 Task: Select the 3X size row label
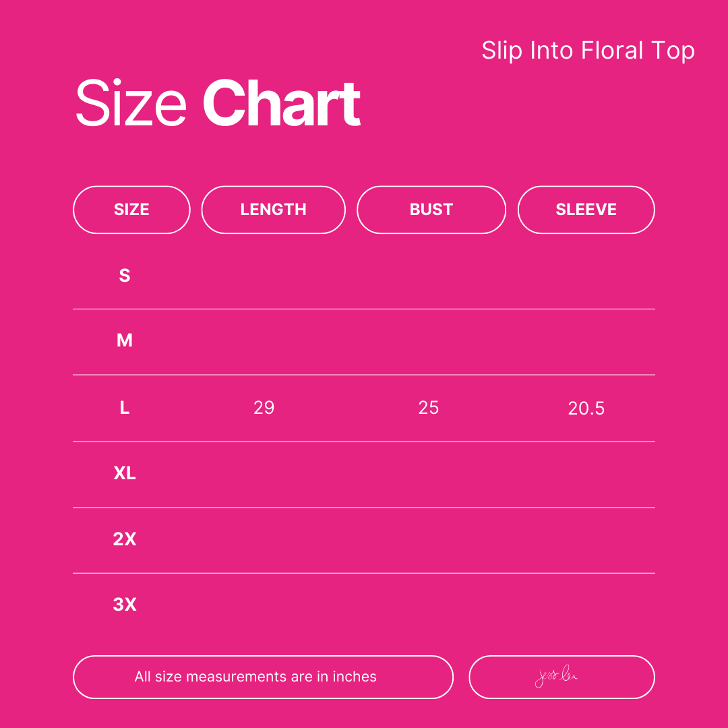pos(125,605)
